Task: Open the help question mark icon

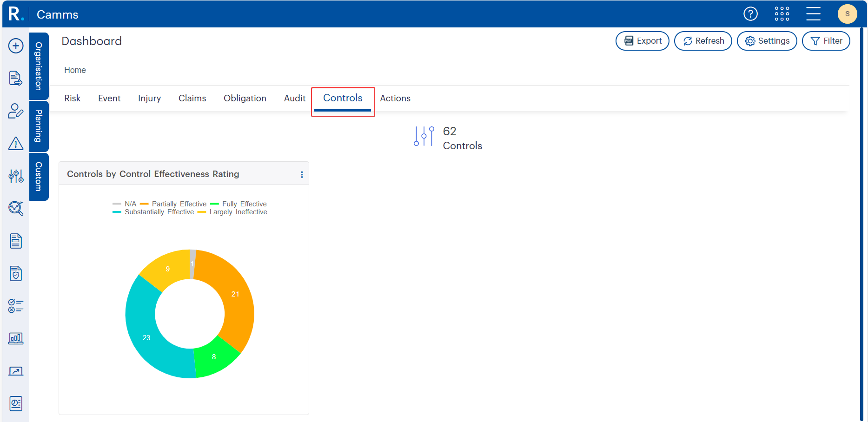Action: coord(750,14)
